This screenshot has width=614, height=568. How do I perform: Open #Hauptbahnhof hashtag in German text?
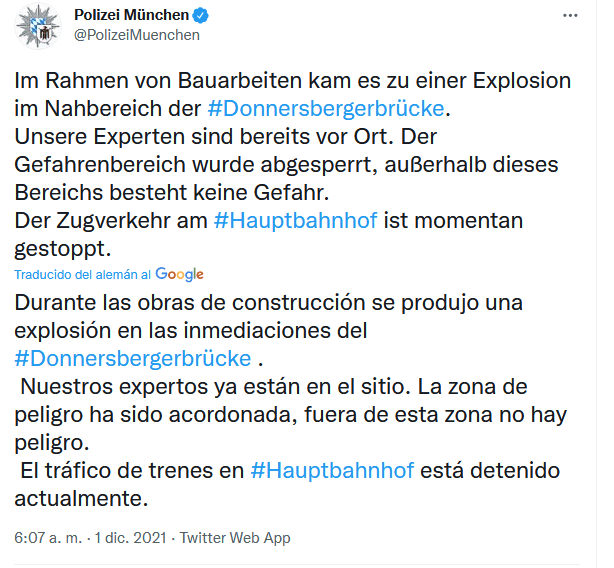[x=296, y=219]
